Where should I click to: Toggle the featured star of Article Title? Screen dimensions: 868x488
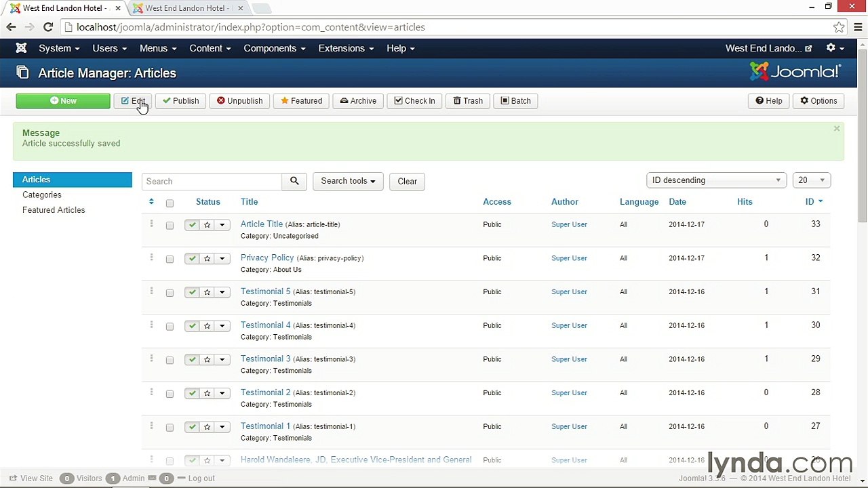tap(207, 224)
